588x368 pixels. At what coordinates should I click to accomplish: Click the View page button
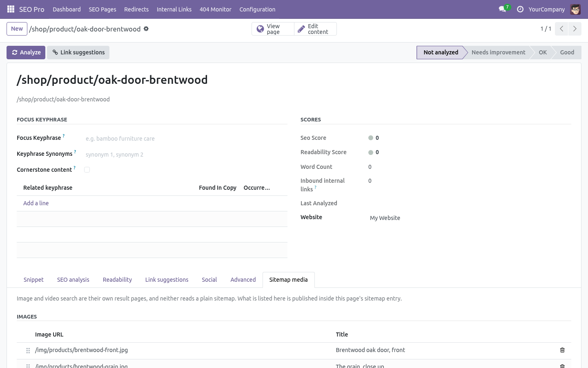[273, 29]
